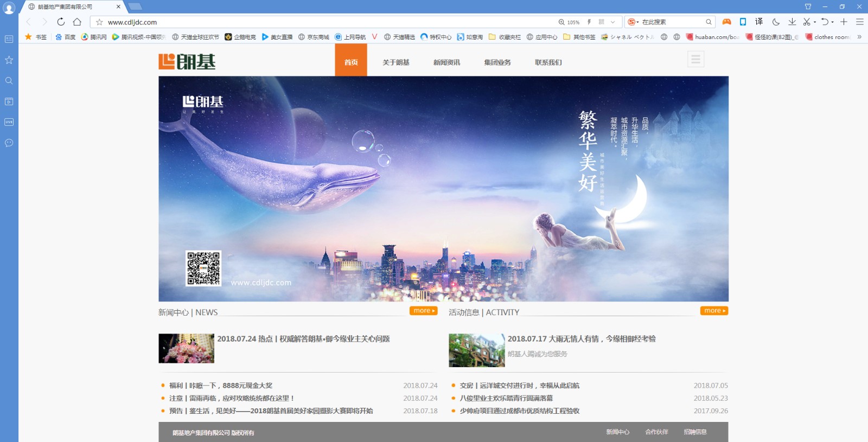Open the game controller icon in toolbar
The height and width of the screenshot is (442, 868).
click(726, 22)
